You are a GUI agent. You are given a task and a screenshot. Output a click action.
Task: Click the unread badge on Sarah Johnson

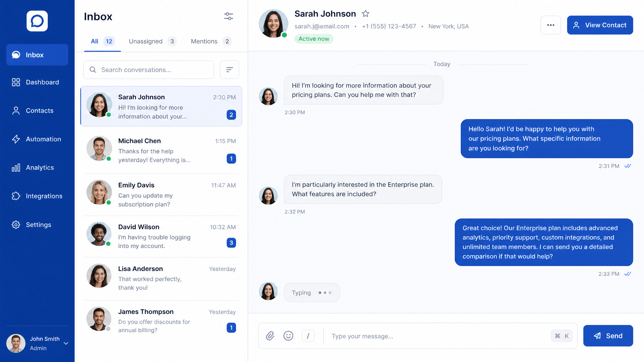[231, 115]
